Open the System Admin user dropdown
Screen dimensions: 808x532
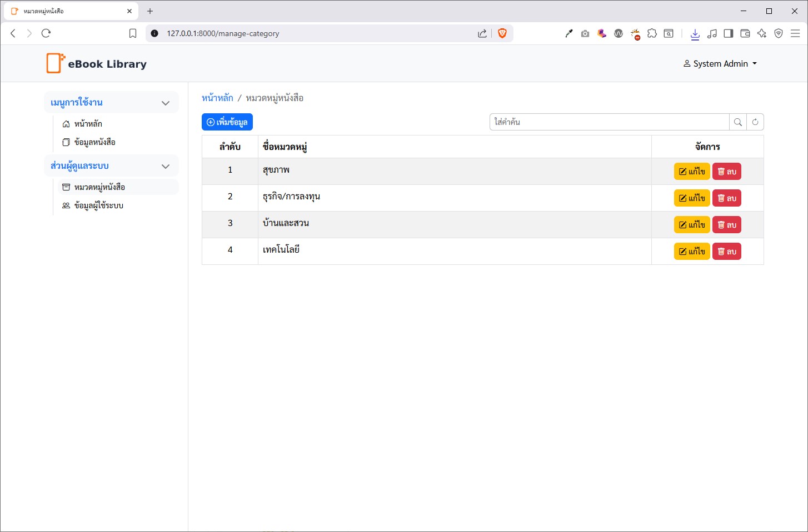click(720, 64)
